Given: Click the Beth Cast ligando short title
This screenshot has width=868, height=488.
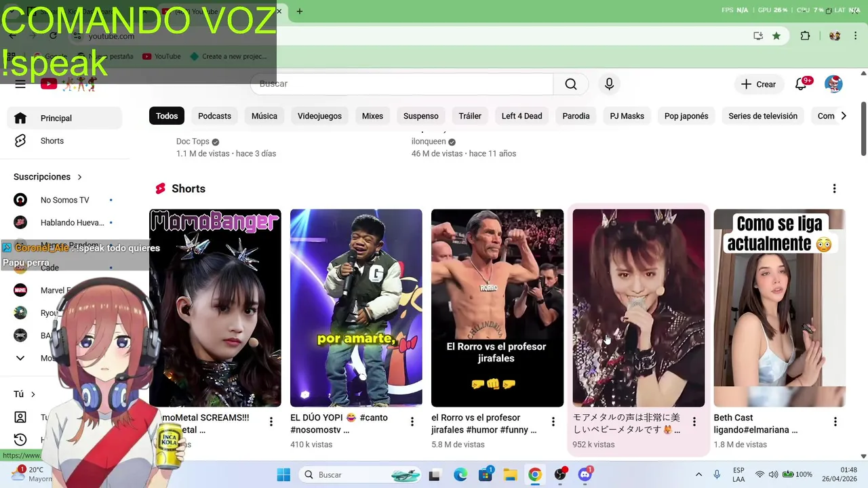Looking at the screenshot, I should (x=755, y=424).
